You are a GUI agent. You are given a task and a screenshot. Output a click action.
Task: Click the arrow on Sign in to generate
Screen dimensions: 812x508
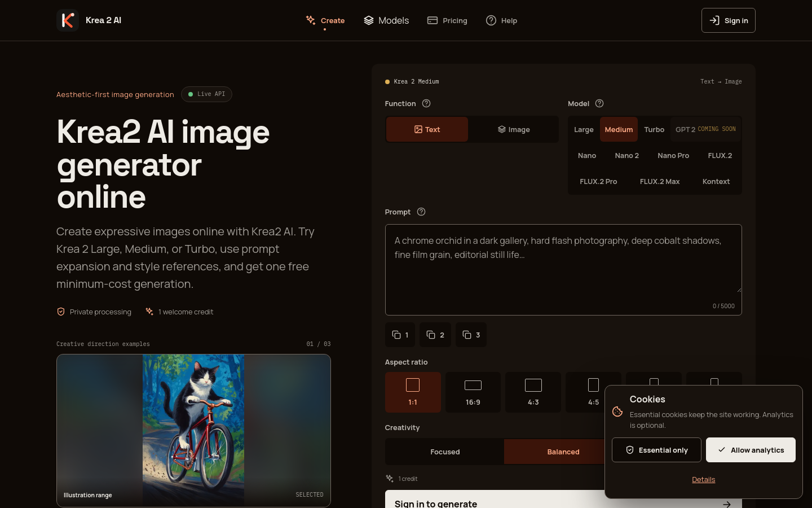[727, 504]
